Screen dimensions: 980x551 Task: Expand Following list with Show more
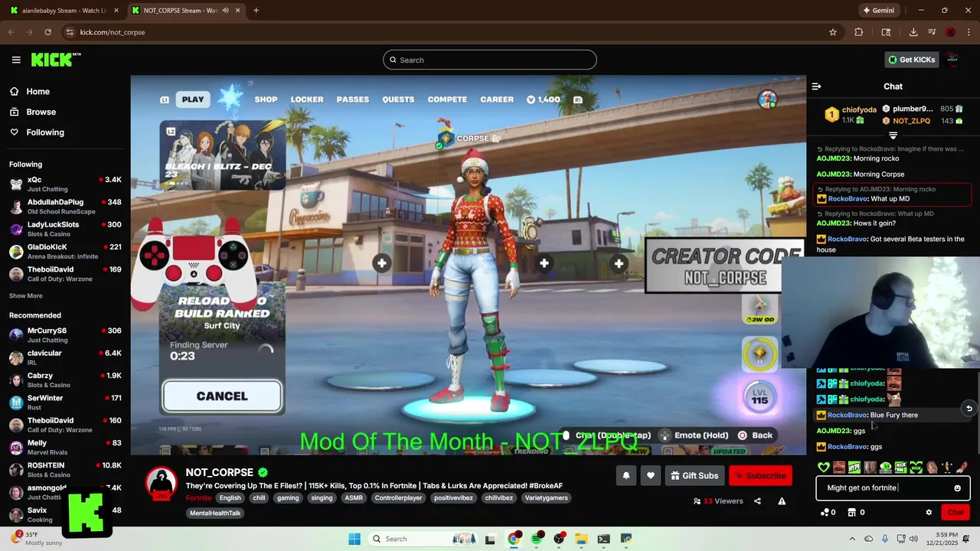[x=26, y=296]
